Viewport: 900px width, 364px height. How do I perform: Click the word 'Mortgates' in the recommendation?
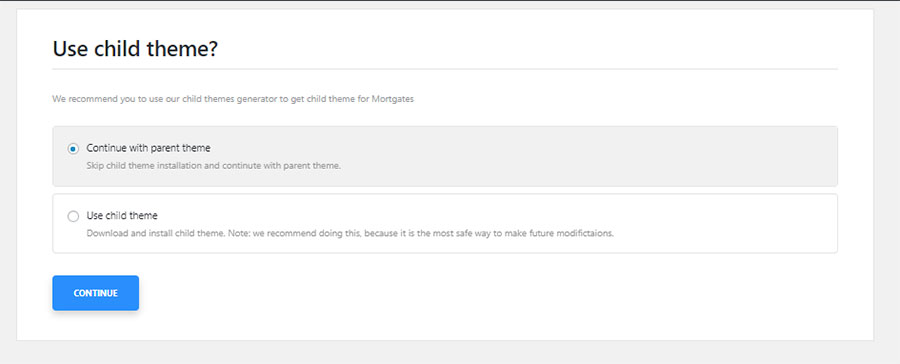[x=393, y=99]
